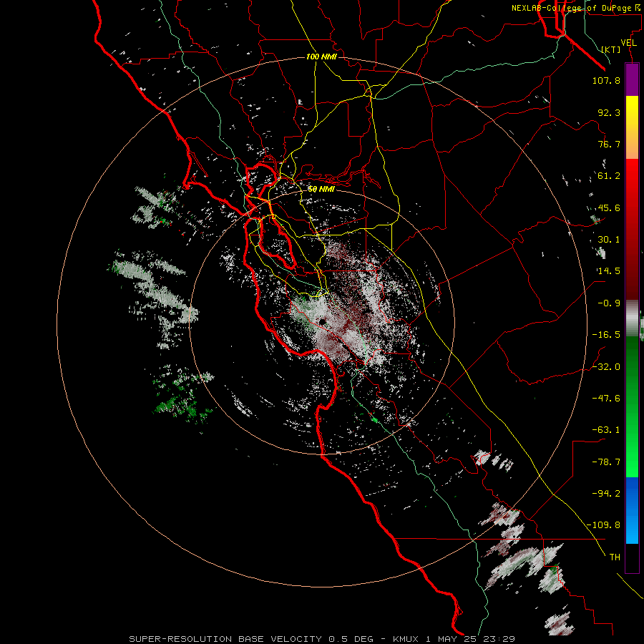
Task: Click the 61.2 legend value
Action: (609, 176)
